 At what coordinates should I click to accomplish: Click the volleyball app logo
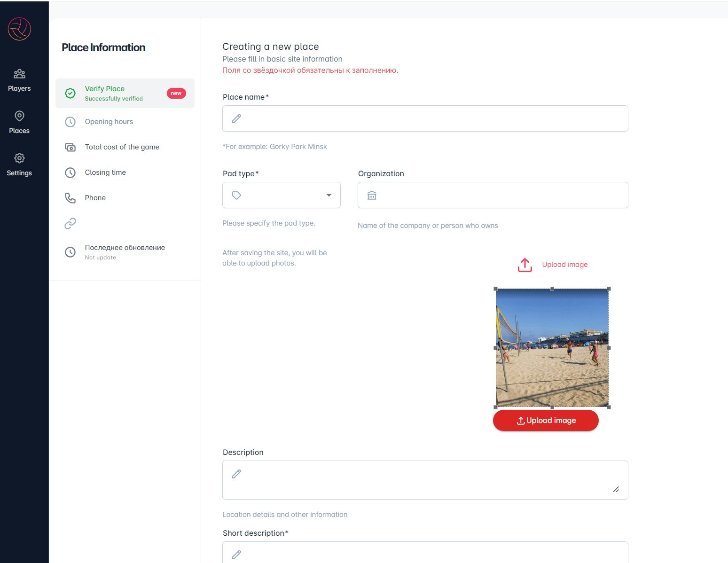coord(19,29)
